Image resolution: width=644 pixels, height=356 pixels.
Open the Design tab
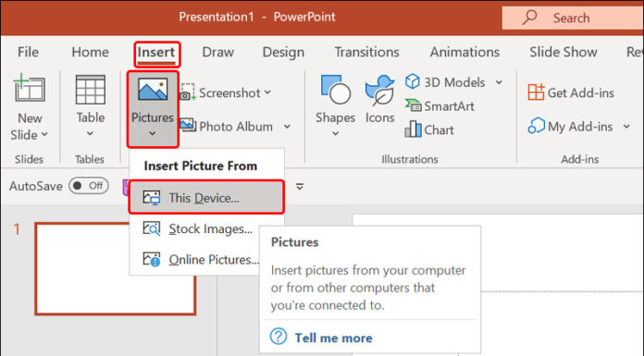283,52
